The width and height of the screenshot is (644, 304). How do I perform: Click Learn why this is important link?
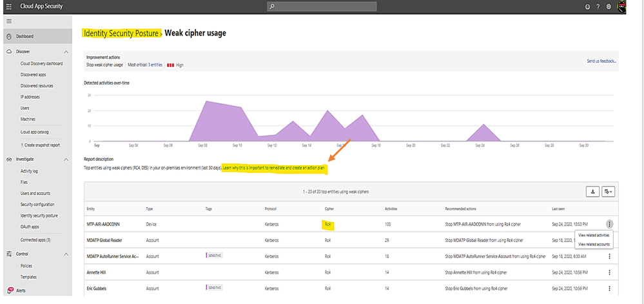point(275,168)
